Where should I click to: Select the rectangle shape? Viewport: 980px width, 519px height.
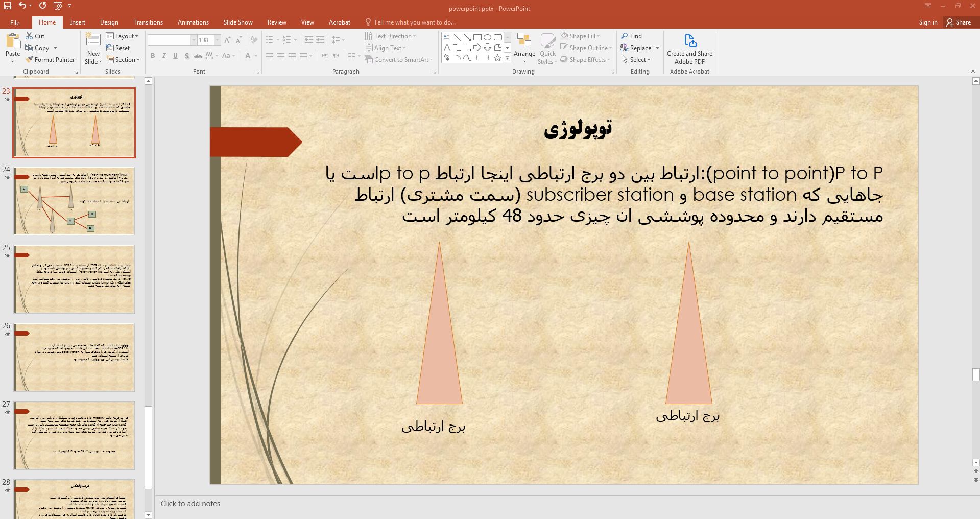click(477, 37)
